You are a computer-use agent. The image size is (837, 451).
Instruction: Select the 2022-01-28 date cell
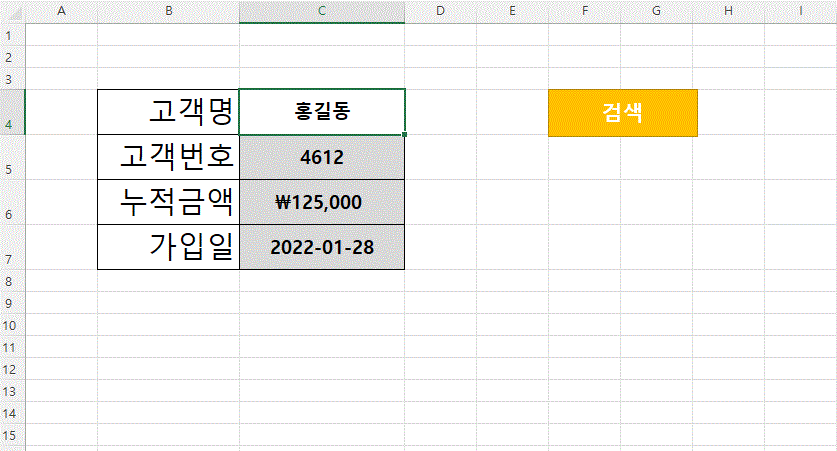(x=322, y=247)
